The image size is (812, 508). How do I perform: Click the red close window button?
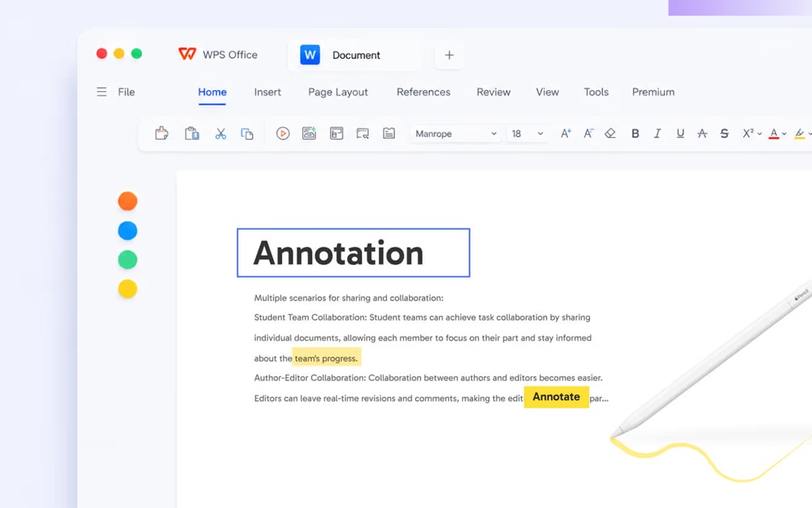[102, 53]
